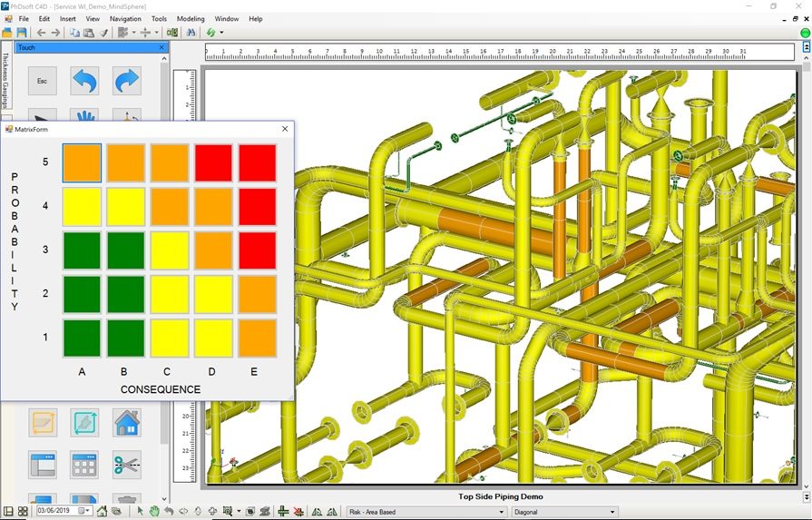Click the open folder icon in toolbar
This screenshot has width=812, height=520.
pyautogui.click(x=7, y=33)
